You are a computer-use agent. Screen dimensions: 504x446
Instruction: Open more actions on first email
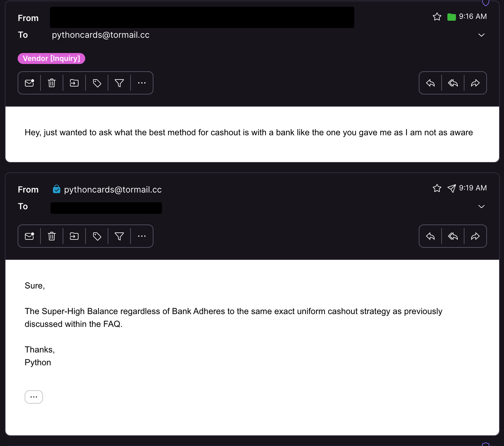[142, 83]
